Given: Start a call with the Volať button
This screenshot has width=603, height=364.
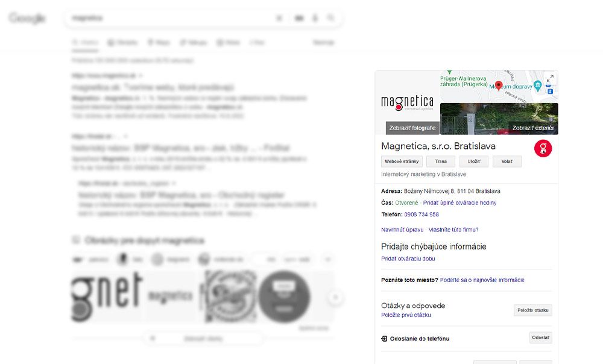Looking at the screenshot, I should [507, 161].
